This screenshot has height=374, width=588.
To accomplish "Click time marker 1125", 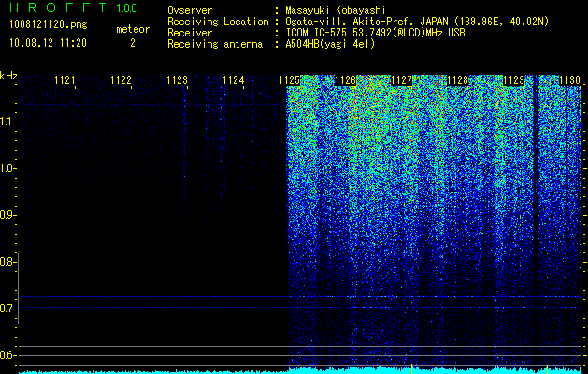I will [289, 80].
